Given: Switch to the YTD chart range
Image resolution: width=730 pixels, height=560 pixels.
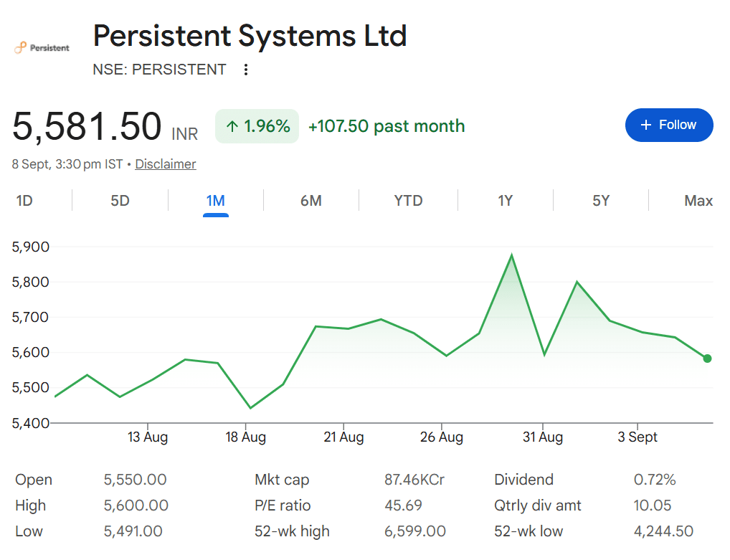Looking at the screenshot, I should (x=408, y=201).
